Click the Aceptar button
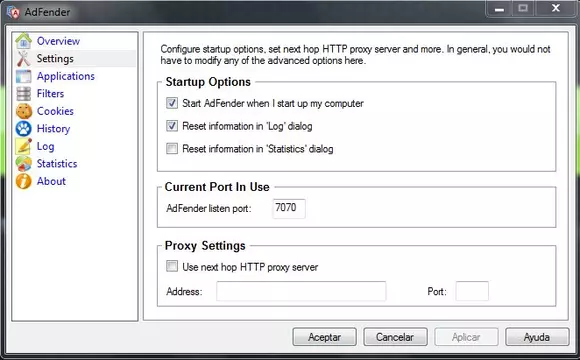This screenshot has height=360, width=580. coord(324,337)
